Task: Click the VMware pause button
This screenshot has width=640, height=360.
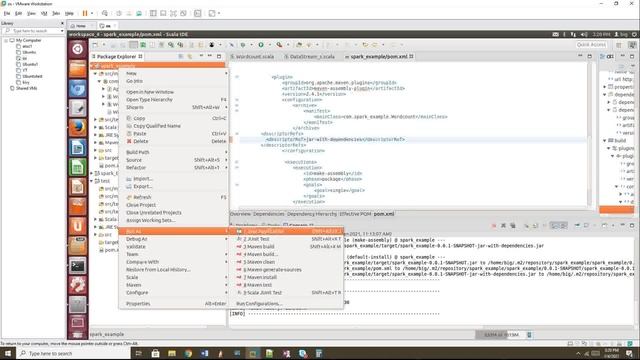Action: 85,13
